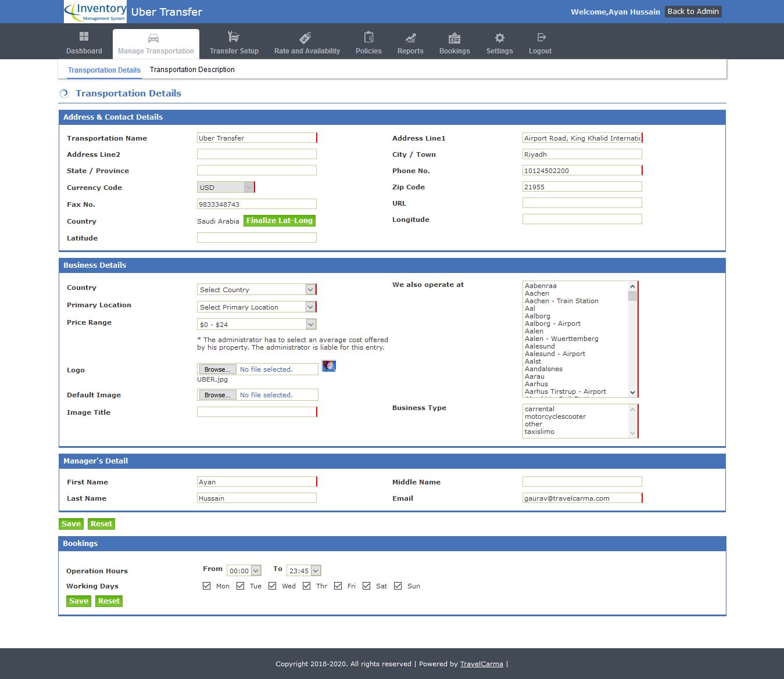Open the To operation hours dropdown
Viewport: 784px width, 679px height.
pyautogui.click(x=303, y=570)
